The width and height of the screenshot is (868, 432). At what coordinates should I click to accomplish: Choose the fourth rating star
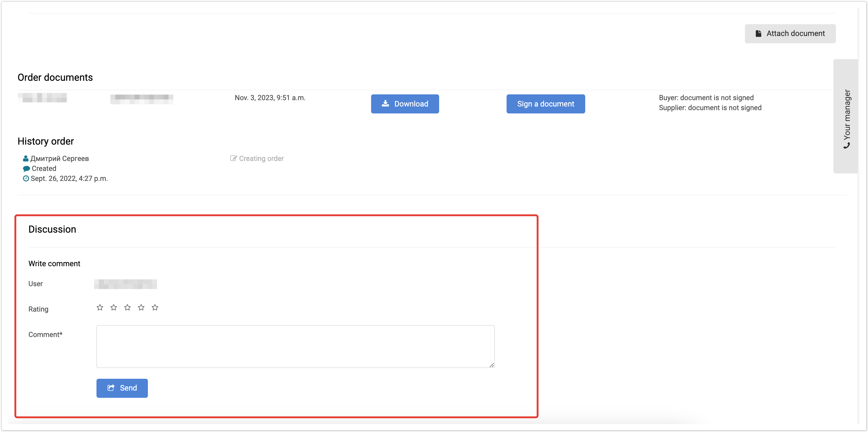coord(141,307)
